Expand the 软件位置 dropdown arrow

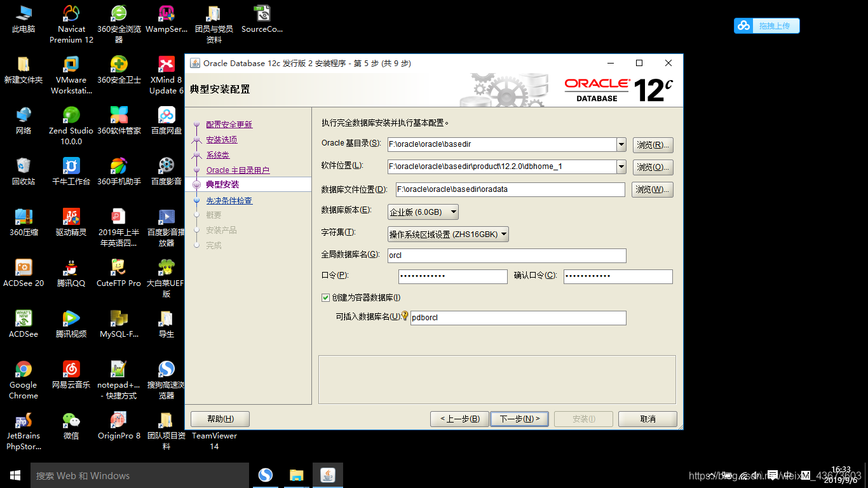pos(621,166)
